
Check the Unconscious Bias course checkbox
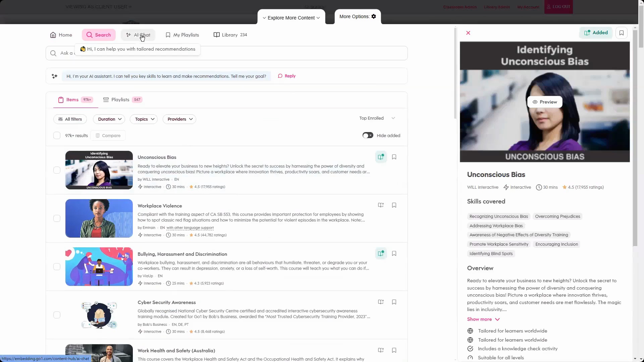pos(57,170)
